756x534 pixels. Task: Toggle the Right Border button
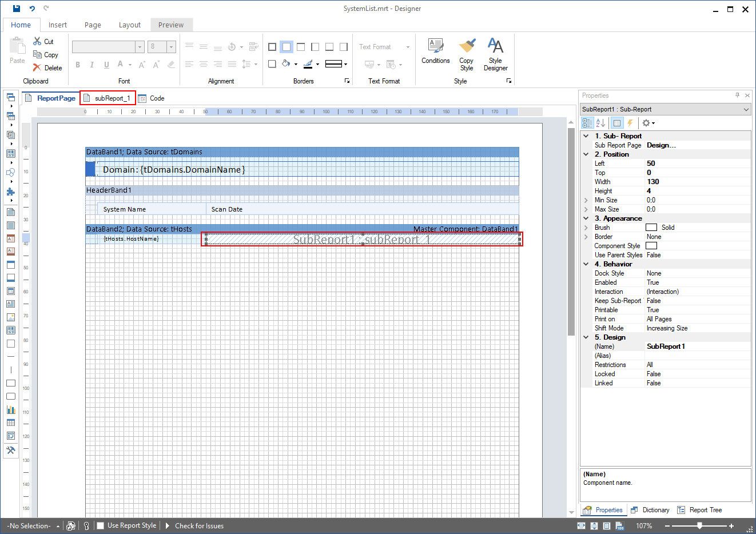point(344,47)
